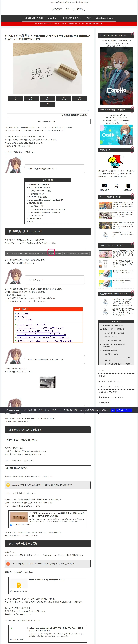Share the article on X

click(x=15, y=98)
